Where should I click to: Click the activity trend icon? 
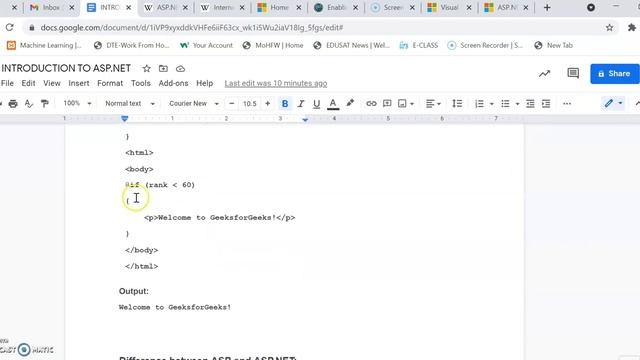pos(544,74)
